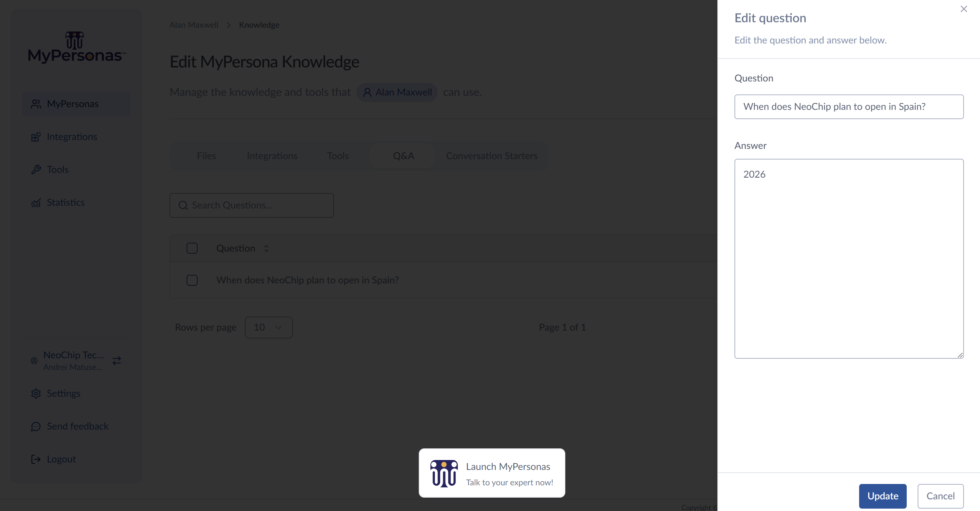
Task: Click the Statistics chart icon
Action: coord(36,203)
